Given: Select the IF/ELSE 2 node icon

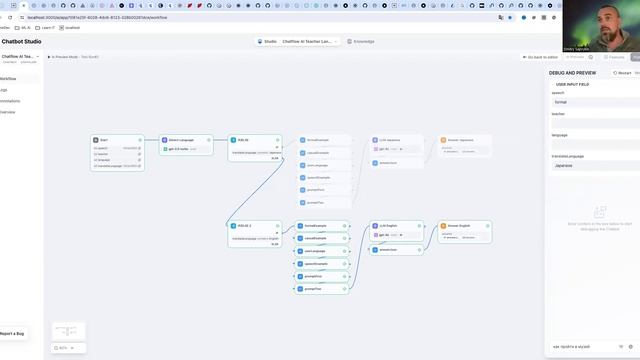Looking at the screenshot, I should pyautogui.click(x=233, y=226).
